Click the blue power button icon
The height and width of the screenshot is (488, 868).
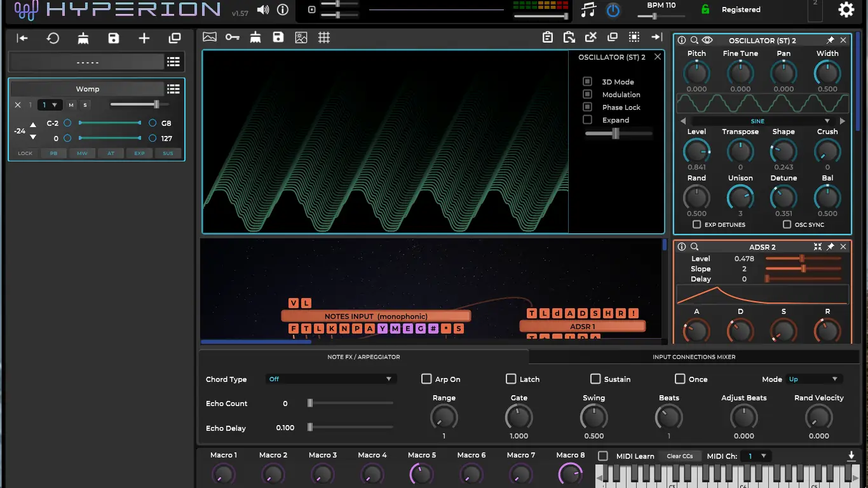(613, 10)
